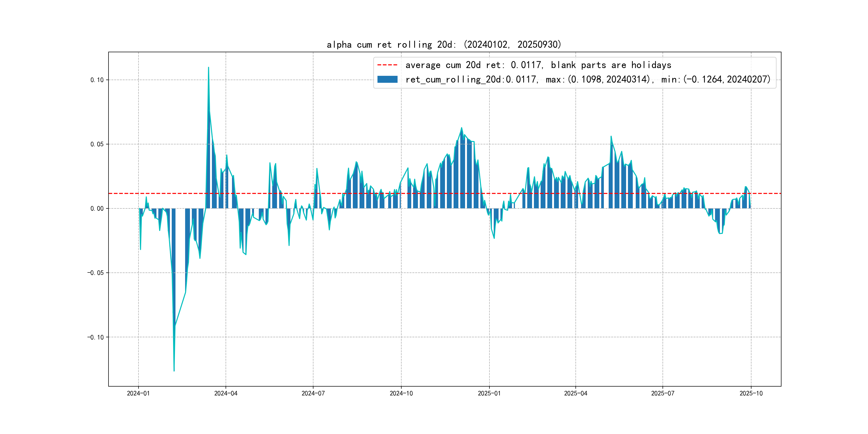
Task: Click the 0.10 y-axis tick label
Action: tap(97, 80)
